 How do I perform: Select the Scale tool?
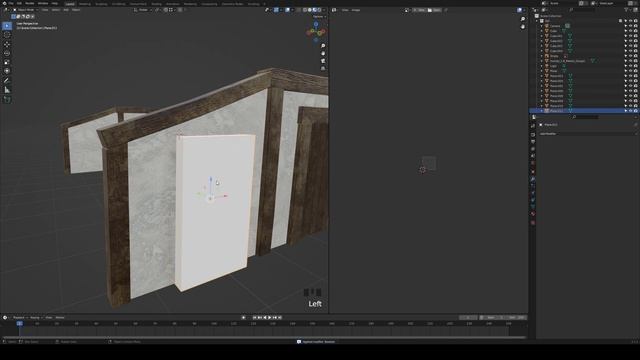point(7,62)
